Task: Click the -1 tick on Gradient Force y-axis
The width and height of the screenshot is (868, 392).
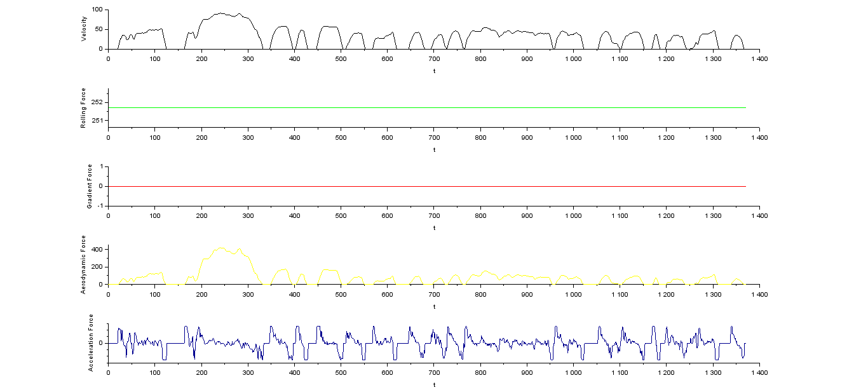Action: (x=100, y=206)
